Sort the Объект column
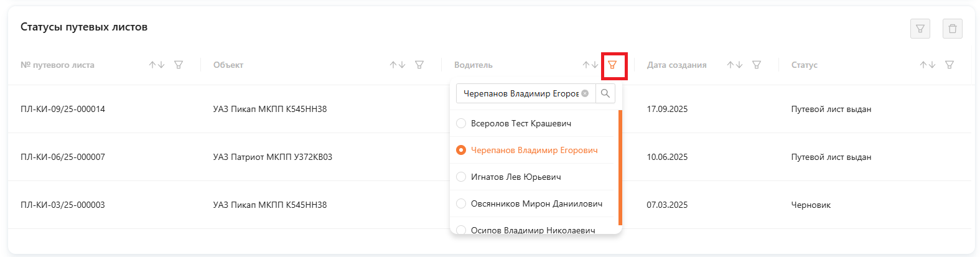The image size is (980, 257). 398,65
